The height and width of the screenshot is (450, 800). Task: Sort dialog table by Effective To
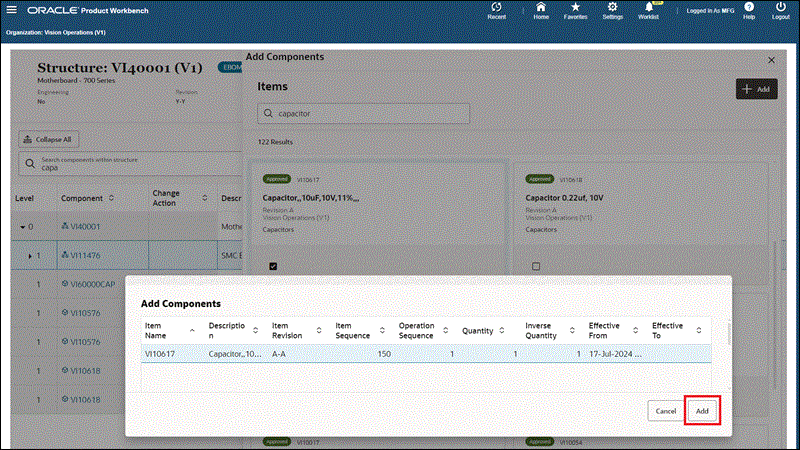[698, 331]
